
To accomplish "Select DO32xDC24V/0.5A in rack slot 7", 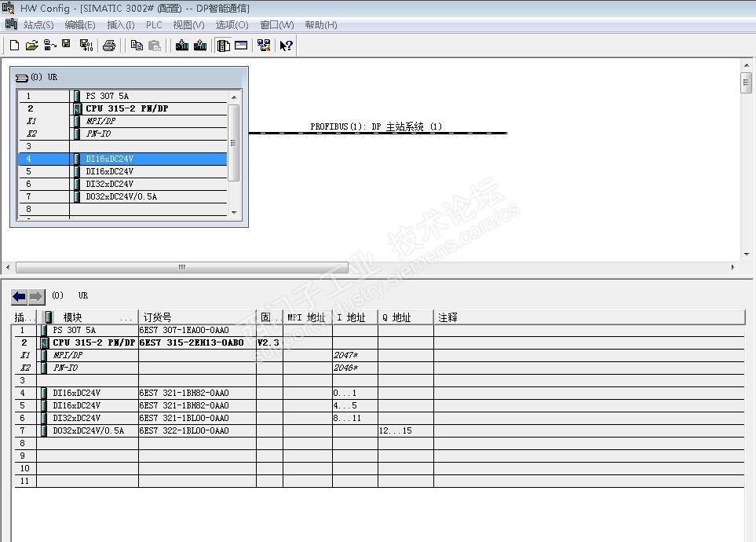I will pyautogui.click(x=122, y=196).
